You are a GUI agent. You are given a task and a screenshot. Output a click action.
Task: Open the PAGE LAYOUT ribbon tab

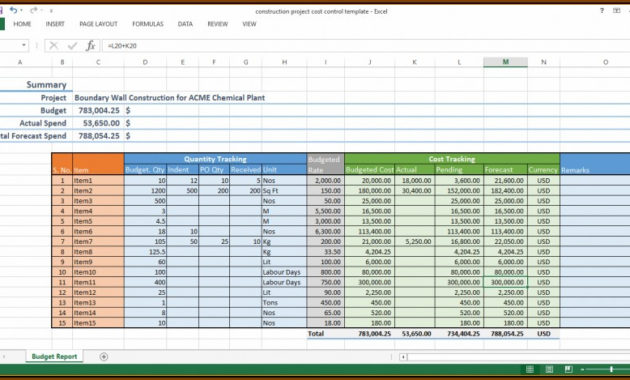tap(98, 24)
